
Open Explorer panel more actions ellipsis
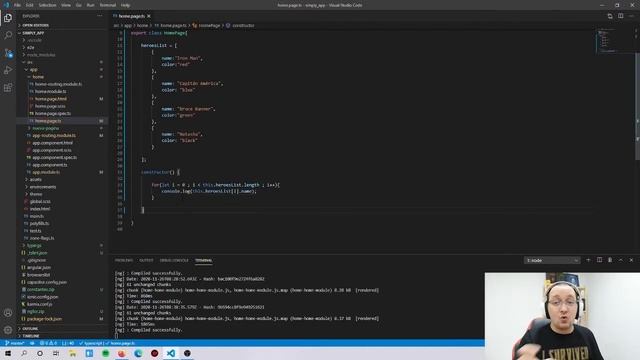tap(100, 16)
